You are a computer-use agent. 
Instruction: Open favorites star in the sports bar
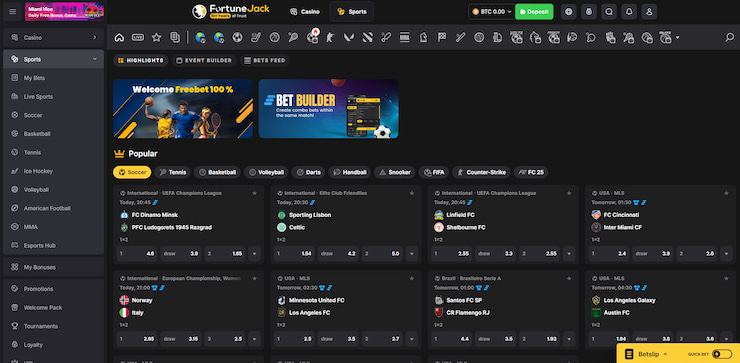point(156,37)
